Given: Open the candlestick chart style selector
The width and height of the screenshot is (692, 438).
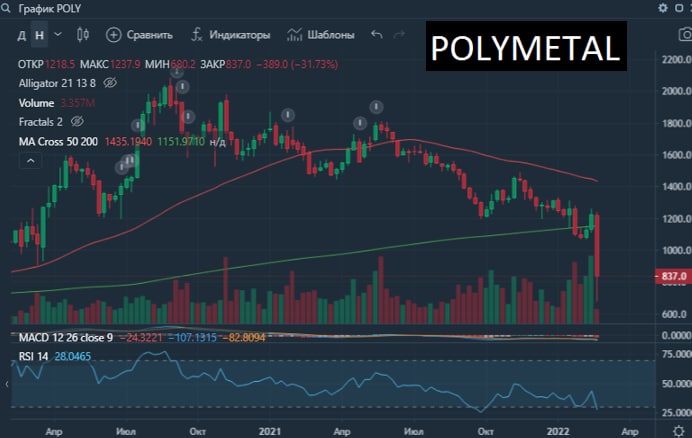Looking at the screenshot, I should (x=83, y=34).
